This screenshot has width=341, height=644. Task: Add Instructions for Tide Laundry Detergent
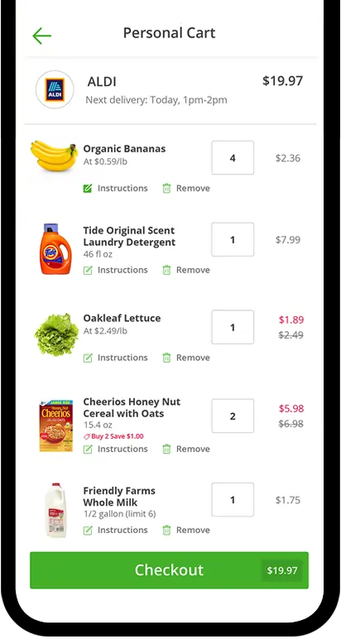tap(115, 270)
